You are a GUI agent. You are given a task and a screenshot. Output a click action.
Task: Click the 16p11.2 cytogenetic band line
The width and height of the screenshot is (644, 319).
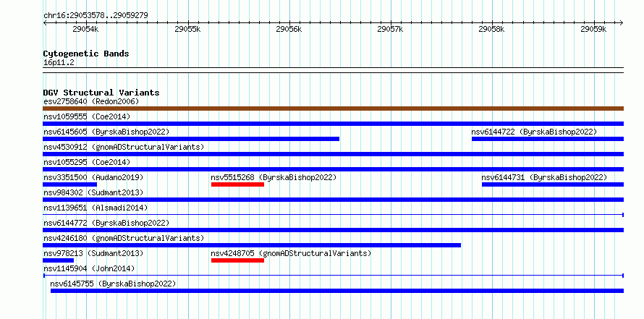333,70
